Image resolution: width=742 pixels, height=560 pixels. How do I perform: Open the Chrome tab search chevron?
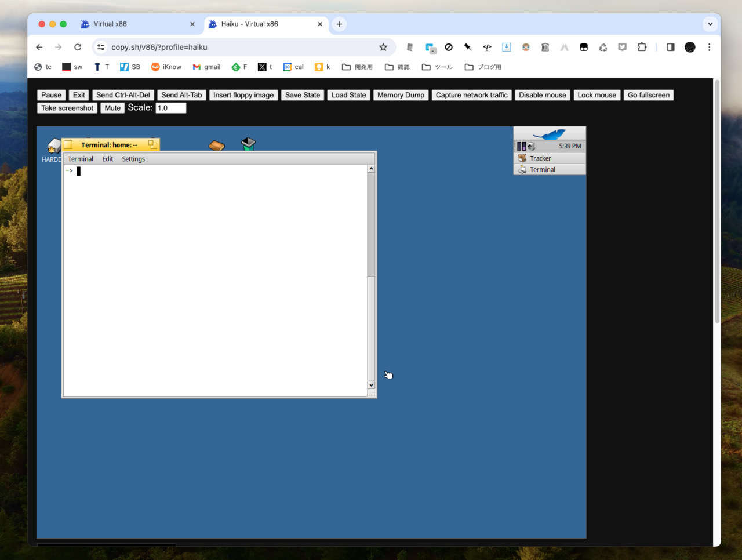[x=710, y=24]
